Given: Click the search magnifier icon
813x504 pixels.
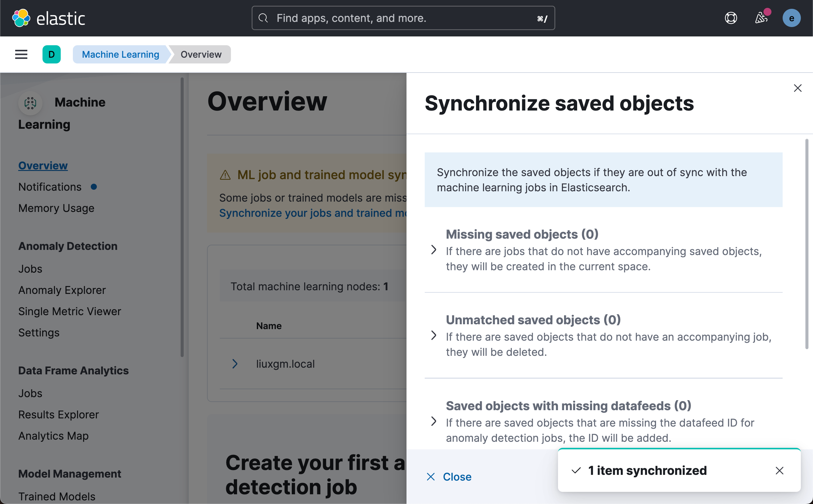Looking at the screenshot, I should [x=263, y=18].
